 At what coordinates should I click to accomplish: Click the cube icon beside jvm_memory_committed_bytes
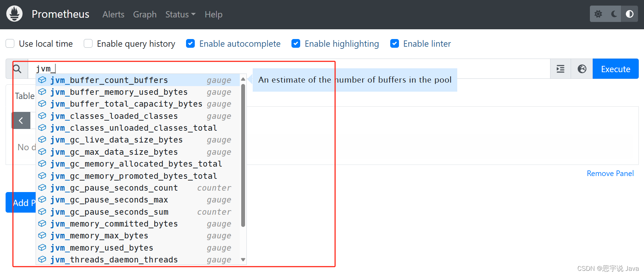[x=42, y=223]
